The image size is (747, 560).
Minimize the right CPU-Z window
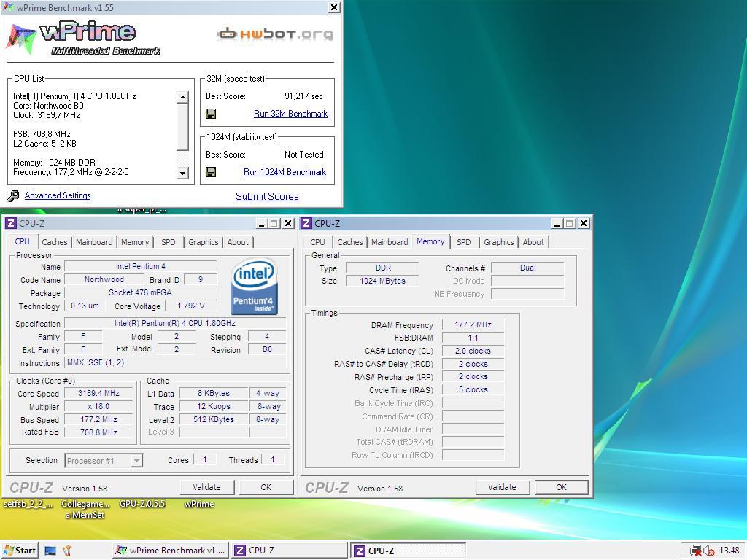tap(557, 223)
